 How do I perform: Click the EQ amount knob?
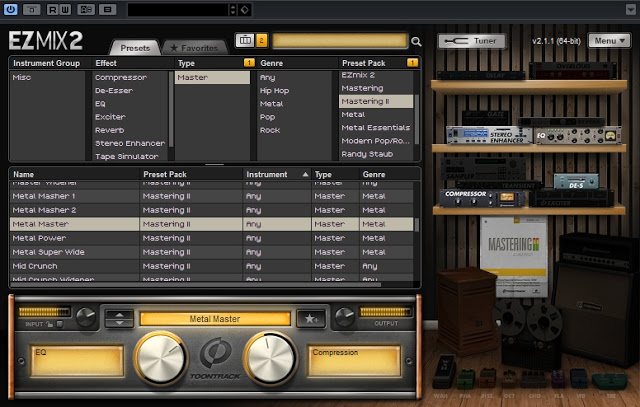pos(162,358)
